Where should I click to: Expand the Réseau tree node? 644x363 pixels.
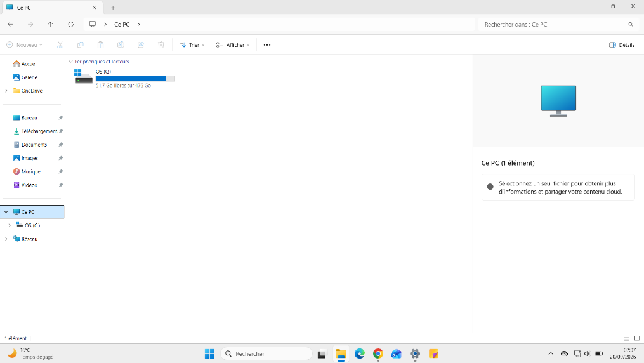coord(6,239)
